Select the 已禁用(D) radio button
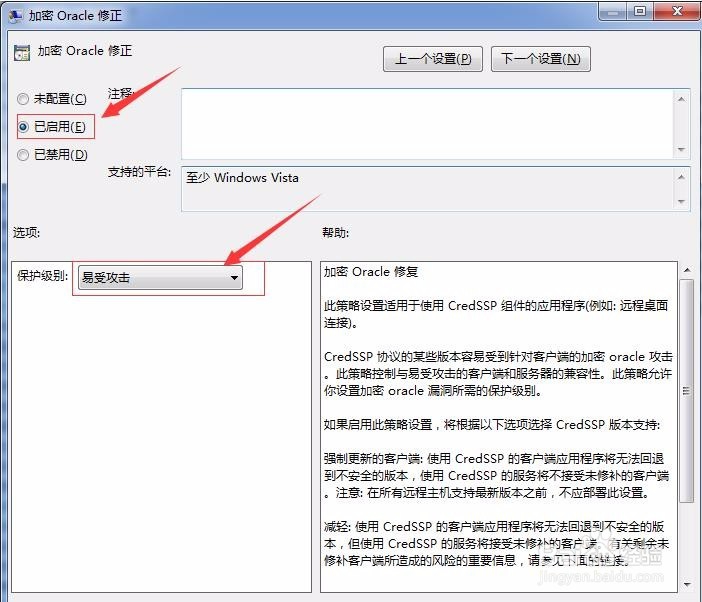702x602 pixels. [x=23, y=155]
